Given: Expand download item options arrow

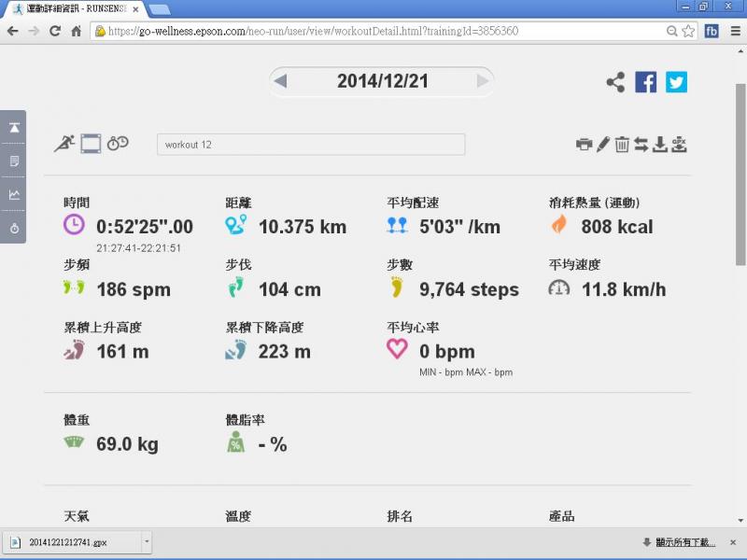Looking at the screenshot, I should click(147, 542).
